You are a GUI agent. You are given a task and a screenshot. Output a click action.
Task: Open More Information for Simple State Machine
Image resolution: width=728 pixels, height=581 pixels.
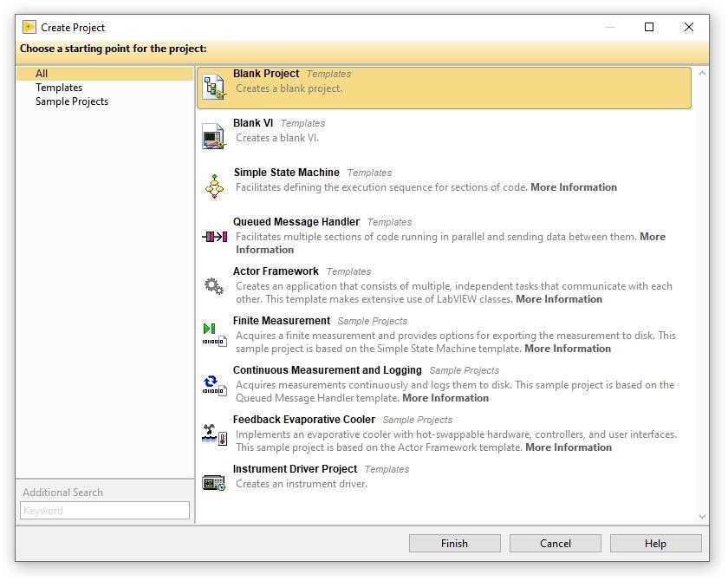click(x=574, y=187)
